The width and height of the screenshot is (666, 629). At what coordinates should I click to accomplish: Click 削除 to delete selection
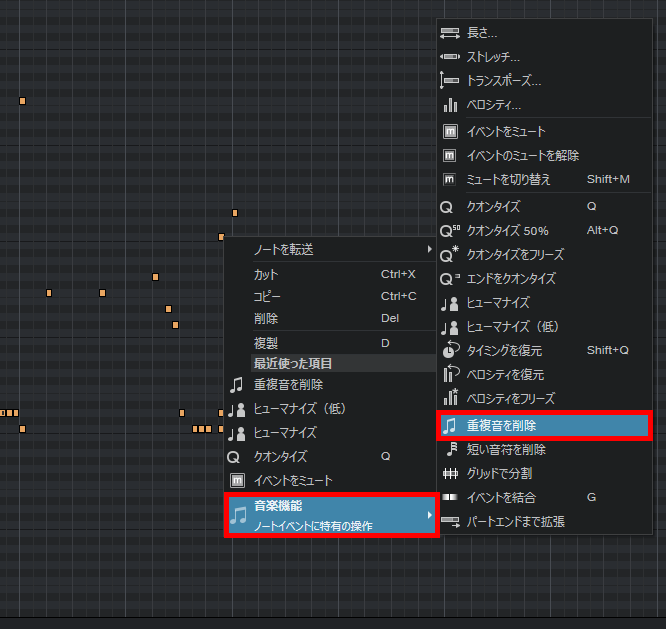[x=266, y=319]
